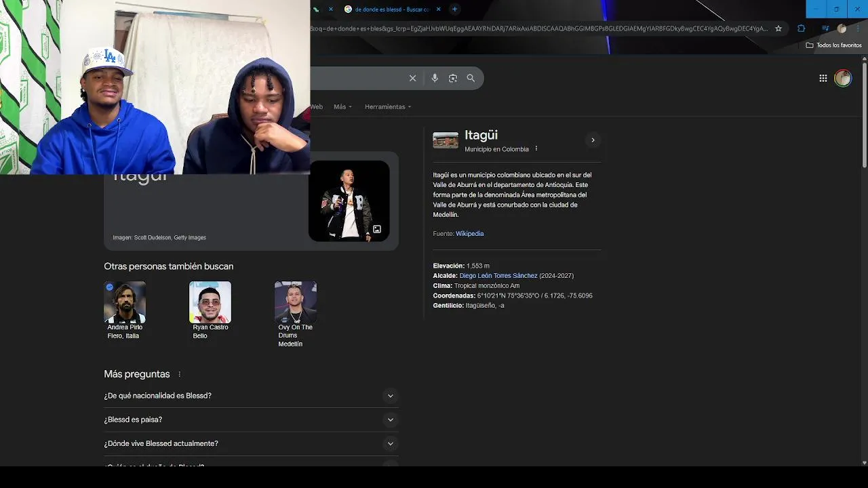Open the Chrome extensions puzzle icon
Image resolution: width=868 pixels, height=488 pixels.
(801, 28)
